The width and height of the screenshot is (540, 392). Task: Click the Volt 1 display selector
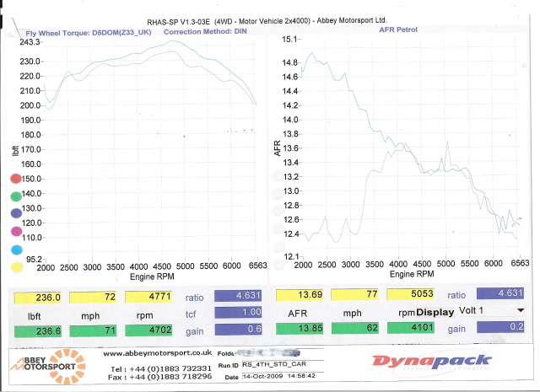coord(491,311)
